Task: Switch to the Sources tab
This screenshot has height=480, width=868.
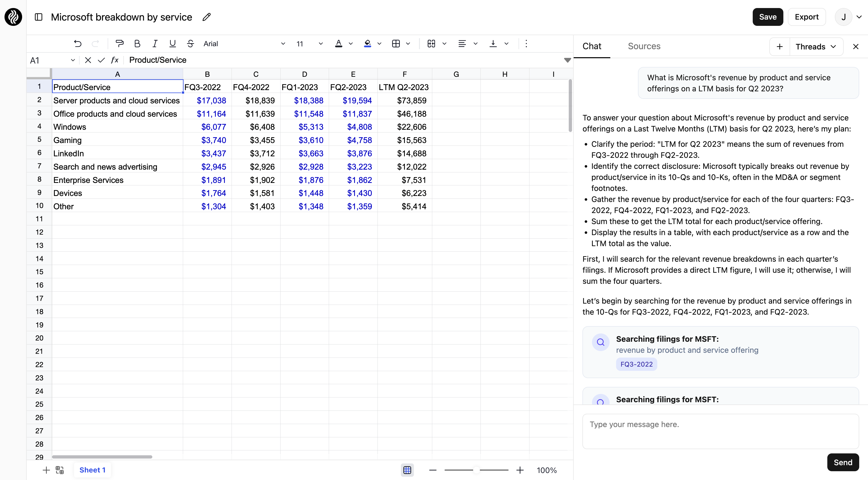Action: pyautogui.click(x=644, y=46)
